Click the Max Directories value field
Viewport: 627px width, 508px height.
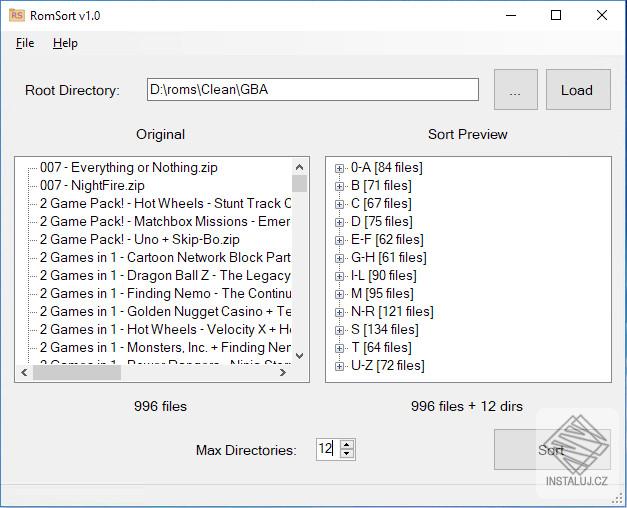pyautogui.click(x=328, y=449)
